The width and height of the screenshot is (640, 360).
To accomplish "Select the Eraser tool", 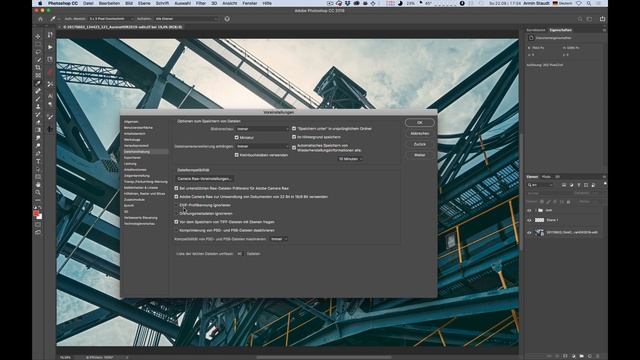I will point(38,122).
